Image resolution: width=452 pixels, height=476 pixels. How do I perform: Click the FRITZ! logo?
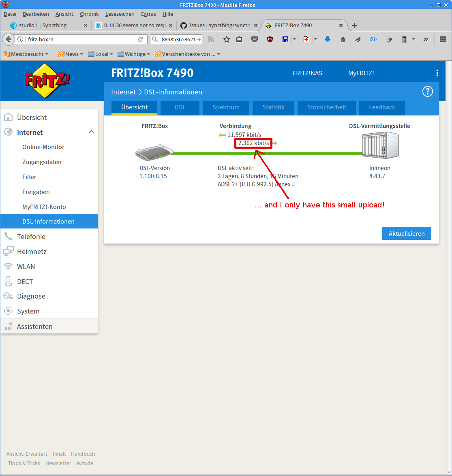coord(47,81)
